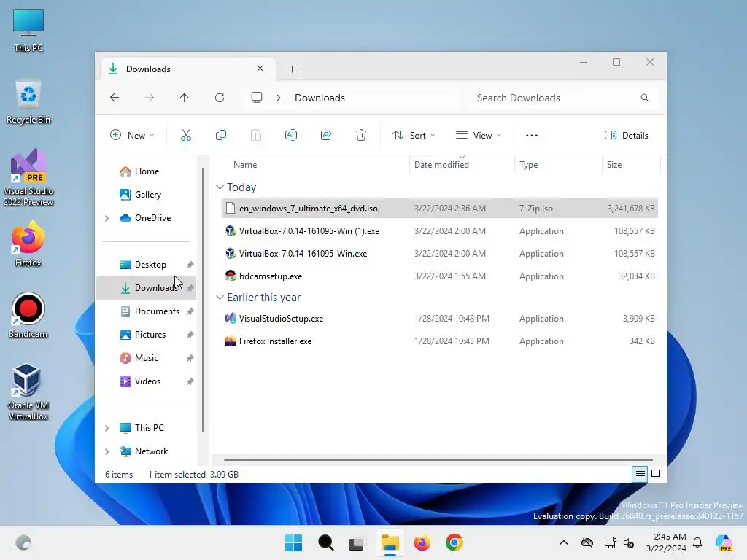The width and height of the screenshot is (747, 560).
Task: Toggle the Details pane button
Action: (627, 135)
